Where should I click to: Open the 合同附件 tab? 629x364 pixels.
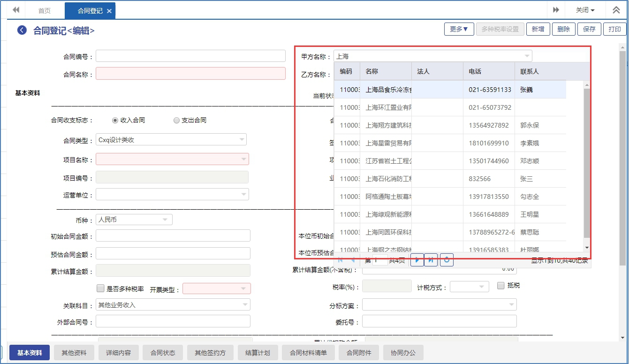(x=359, y=353)
